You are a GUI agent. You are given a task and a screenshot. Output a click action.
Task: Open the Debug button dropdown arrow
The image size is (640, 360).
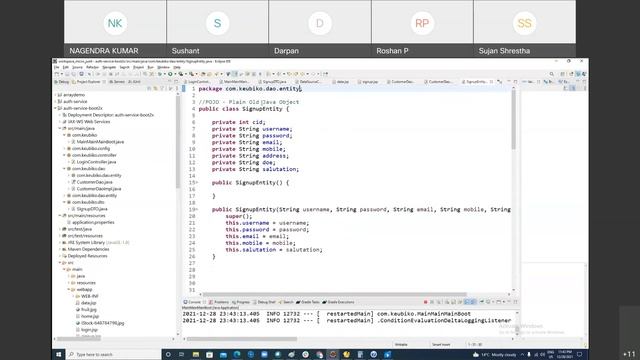pyautogui.click(x=164, y=74)
